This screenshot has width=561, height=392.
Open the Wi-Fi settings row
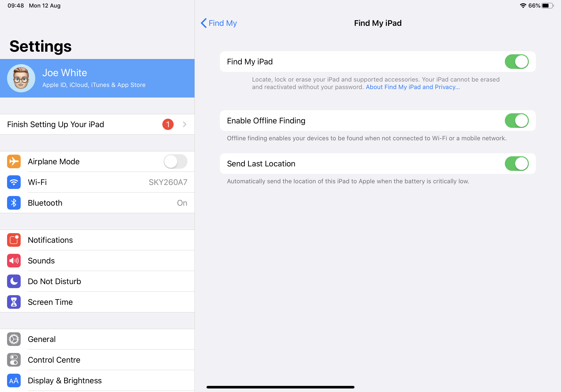(x=97, y=182)
